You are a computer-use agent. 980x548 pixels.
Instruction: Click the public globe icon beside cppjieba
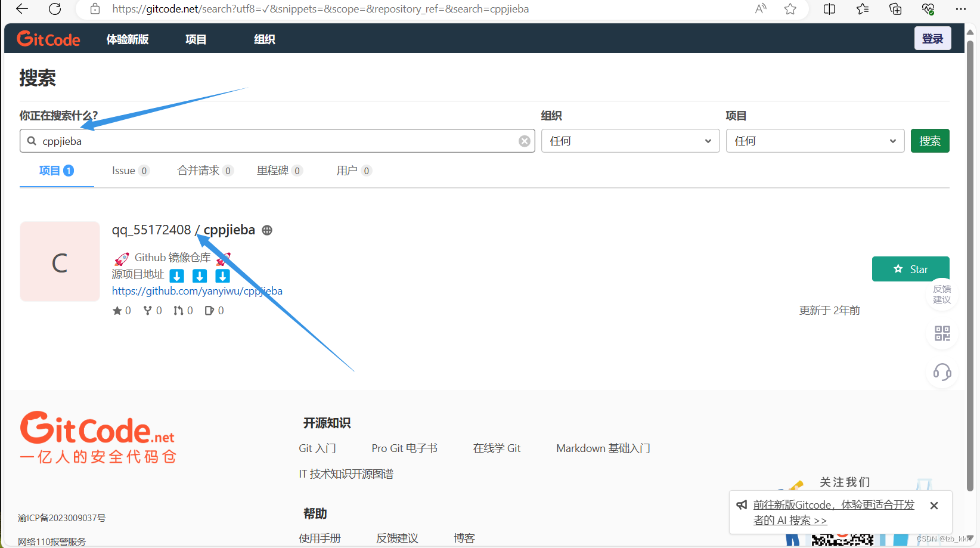(x=267, y=230)
